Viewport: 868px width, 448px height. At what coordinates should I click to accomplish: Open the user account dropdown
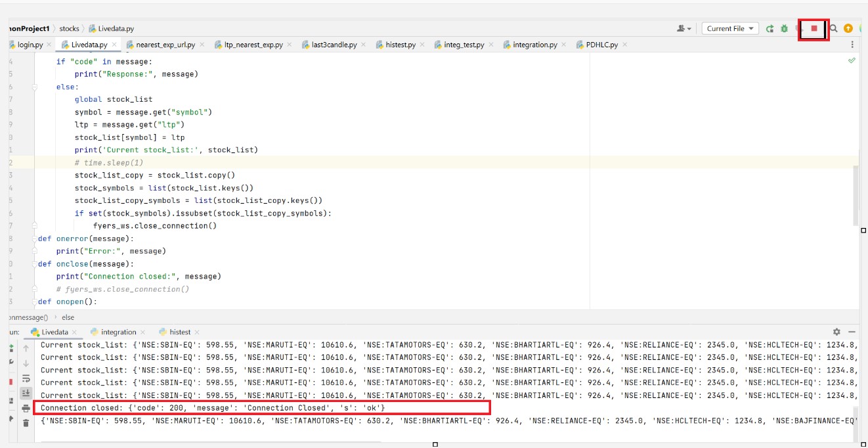[684, 28]
